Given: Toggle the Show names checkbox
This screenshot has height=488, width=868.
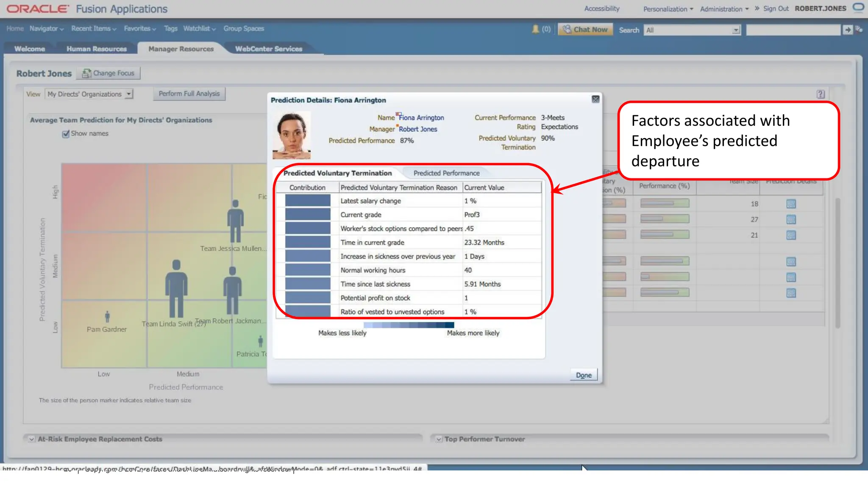Looking at the screenshot, I should (x=66, y=134).
